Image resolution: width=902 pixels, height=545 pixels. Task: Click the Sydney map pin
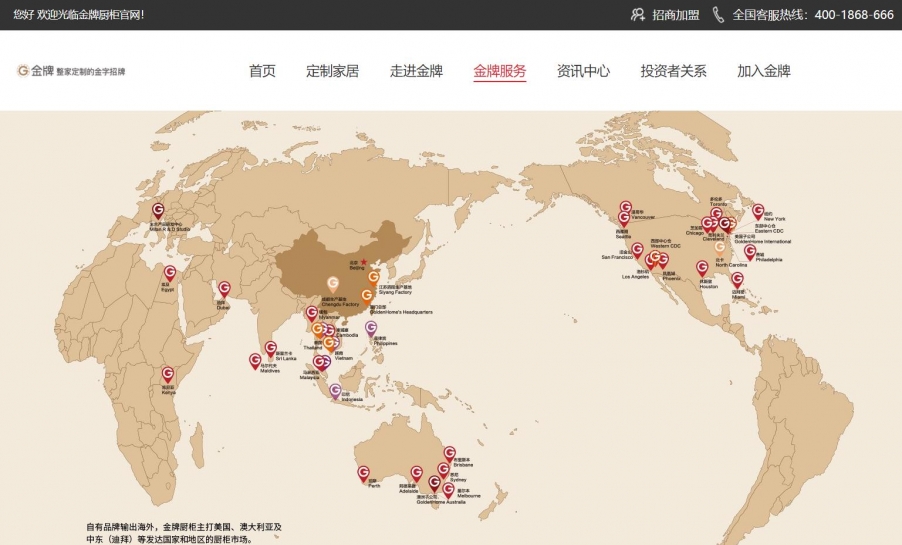(443, 470)
